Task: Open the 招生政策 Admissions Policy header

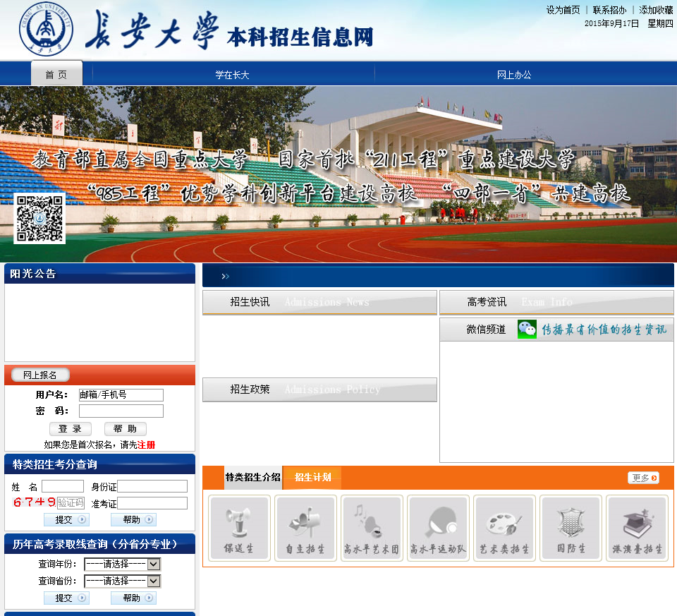Action: click(319, 389)
